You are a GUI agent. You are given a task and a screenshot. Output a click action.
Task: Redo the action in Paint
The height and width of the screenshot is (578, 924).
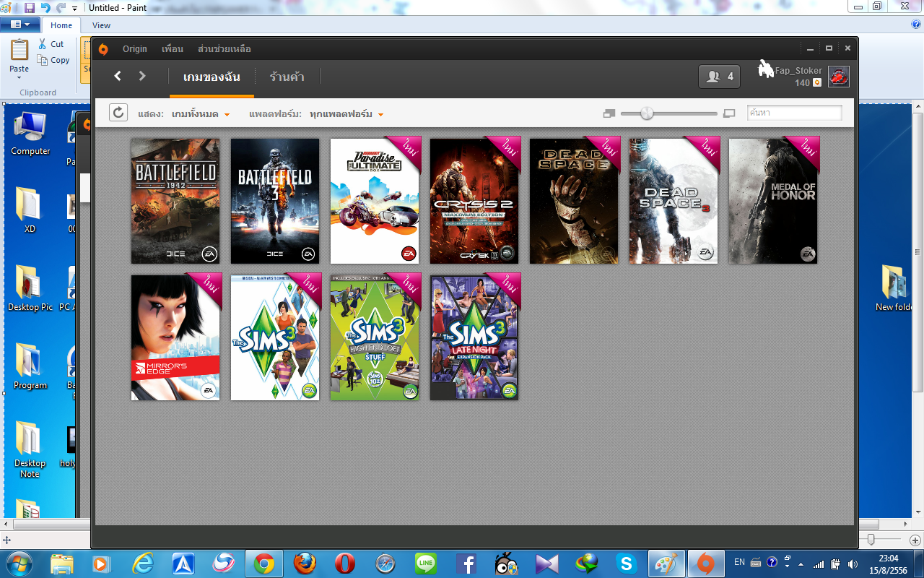pyautogui.click(x=61, y=7)
